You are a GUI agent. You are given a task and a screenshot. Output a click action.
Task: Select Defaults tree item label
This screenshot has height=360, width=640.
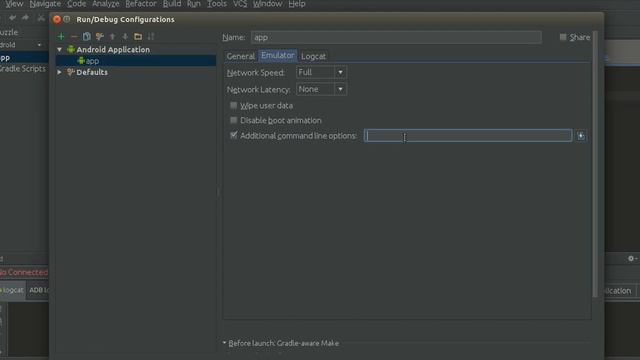pos(92,72)
